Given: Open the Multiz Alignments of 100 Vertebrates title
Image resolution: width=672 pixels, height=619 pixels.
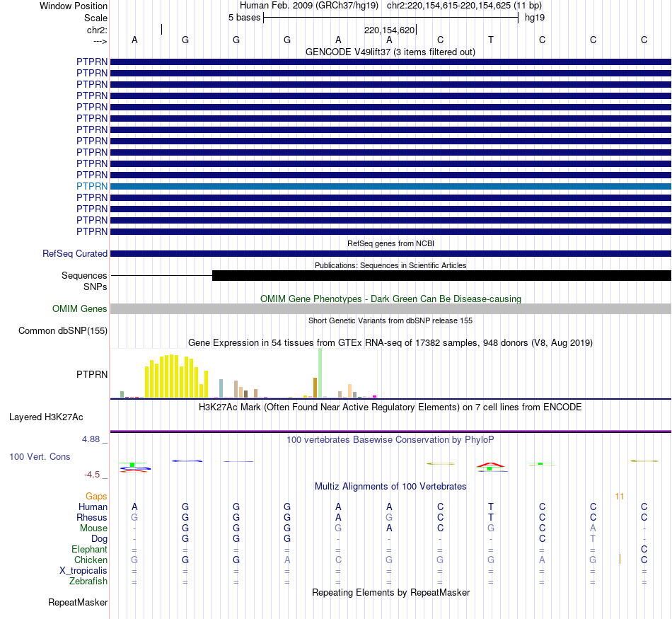Looking at the screenshot, I should [390, 486].
